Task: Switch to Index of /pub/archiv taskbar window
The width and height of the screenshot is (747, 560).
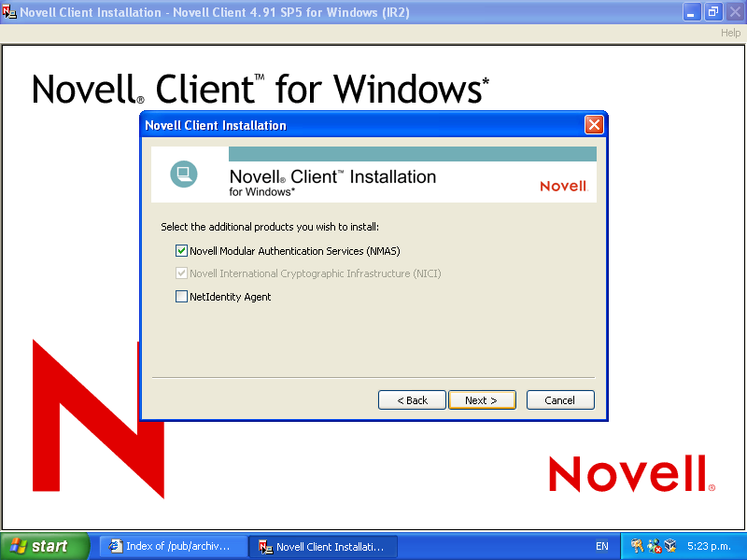Action: coord(173,546)
